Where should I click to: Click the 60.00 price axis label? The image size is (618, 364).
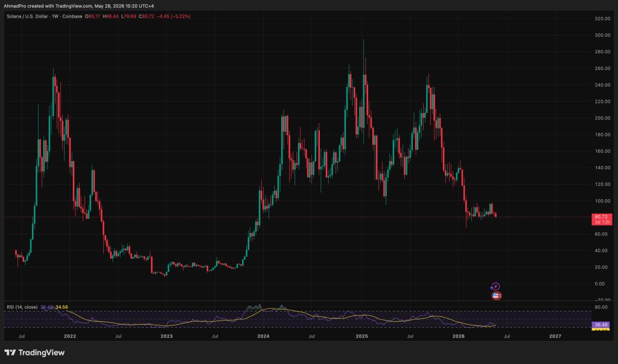601,234
